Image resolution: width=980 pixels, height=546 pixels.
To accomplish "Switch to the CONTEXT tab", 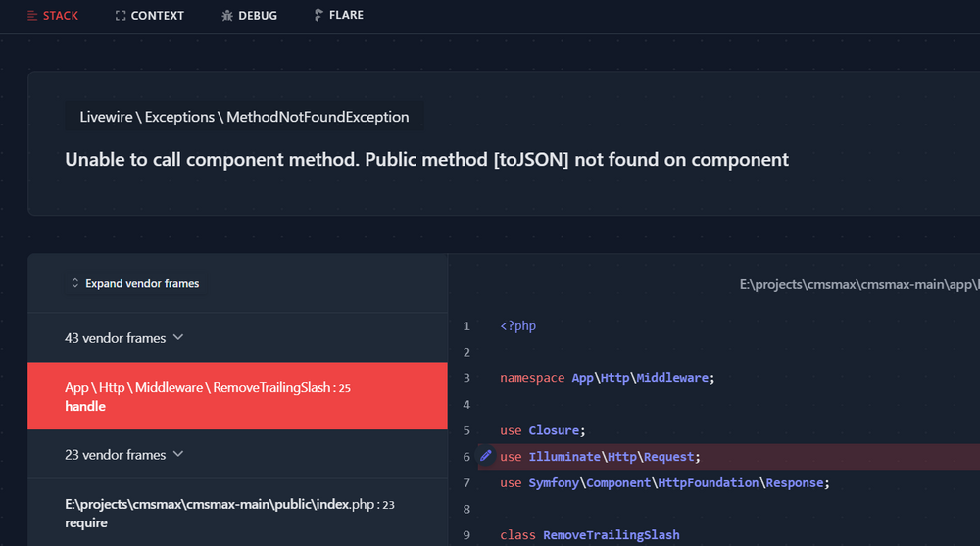I will click(x=157, y=16).
